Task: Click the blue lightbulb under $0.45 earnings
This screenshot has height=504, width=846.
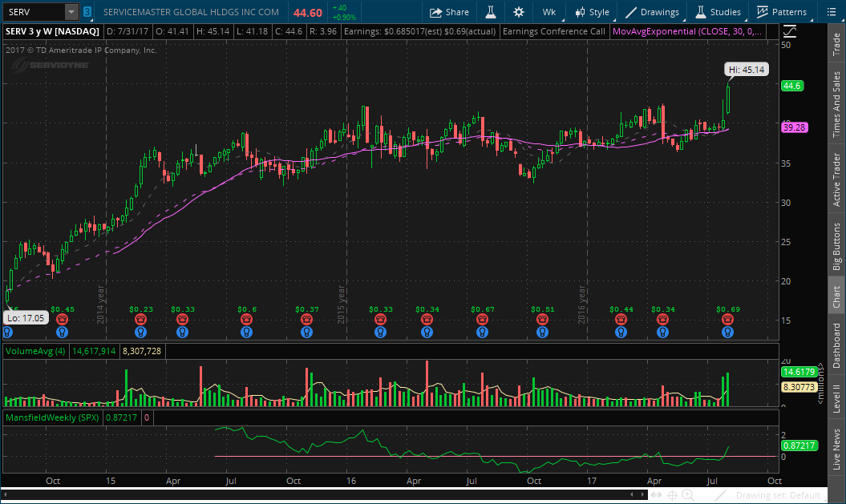Action: (63, 331)
